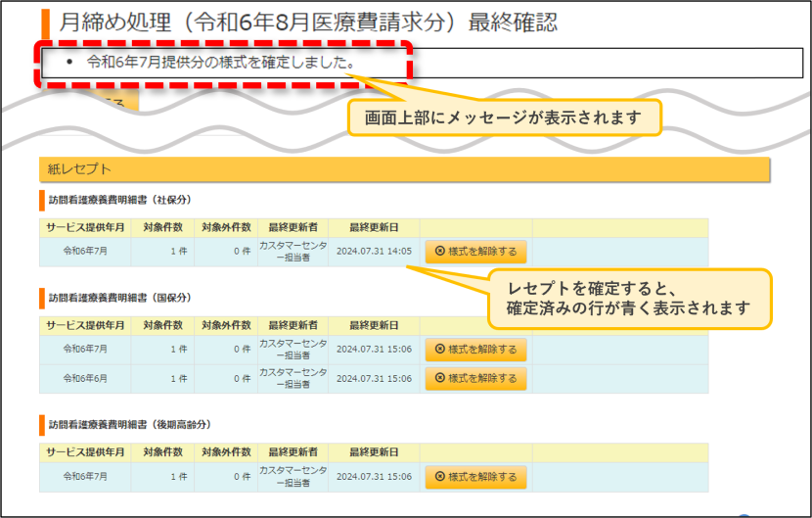Click 訪問看護療養費明細書（国保分）heading
812x518 pixels.
120,298
